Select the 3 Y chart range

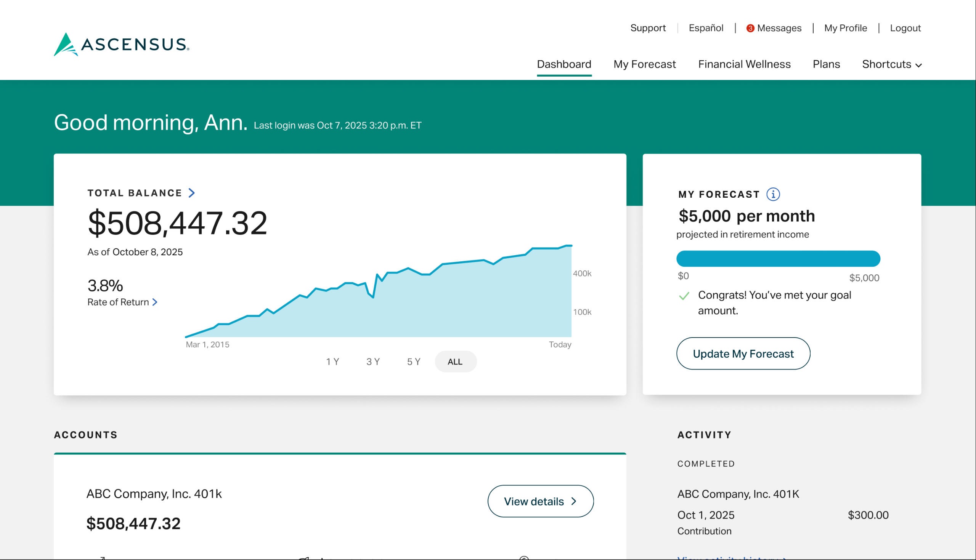pyautogui.click(x=373, y=362)
